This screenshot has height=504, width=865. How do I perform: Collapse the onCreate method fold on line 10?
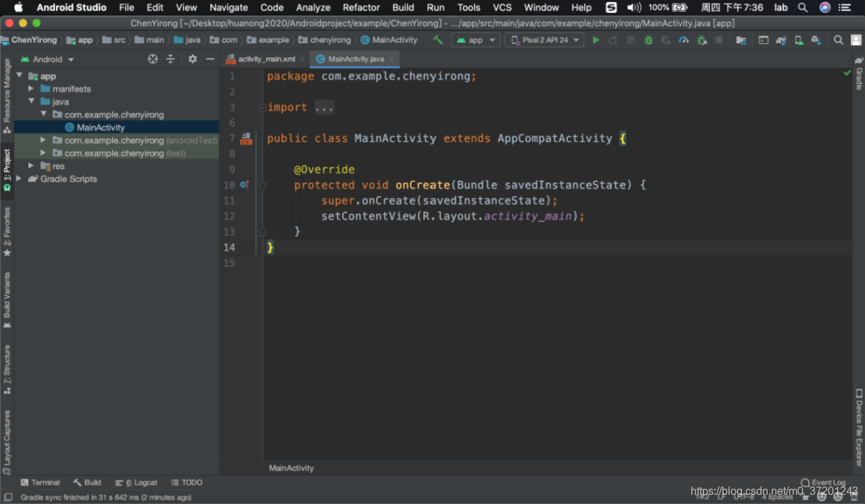pyautogui.click(x=262, y=185)
